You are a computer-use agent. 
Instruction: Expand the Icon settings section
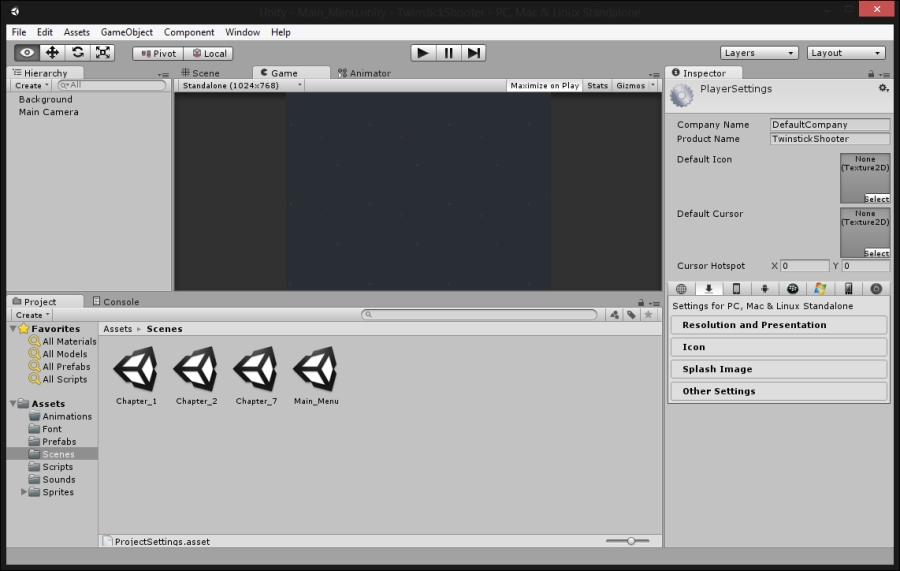point(779,347)
